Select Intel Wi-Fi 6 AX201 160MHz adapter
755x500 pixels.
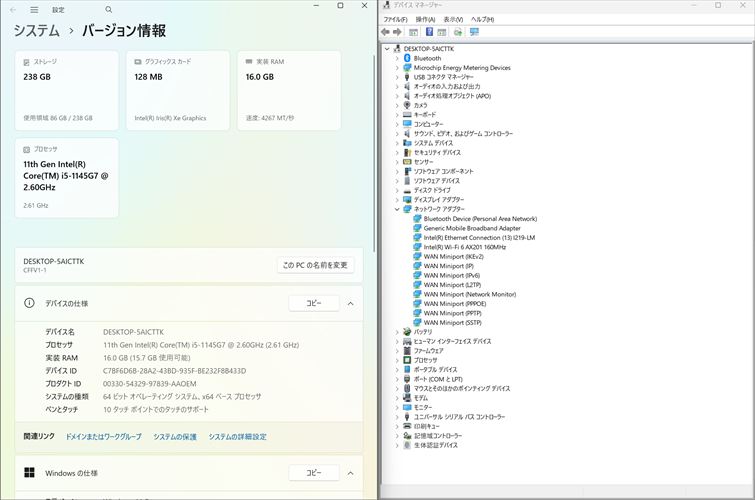[x=464, y=246]
